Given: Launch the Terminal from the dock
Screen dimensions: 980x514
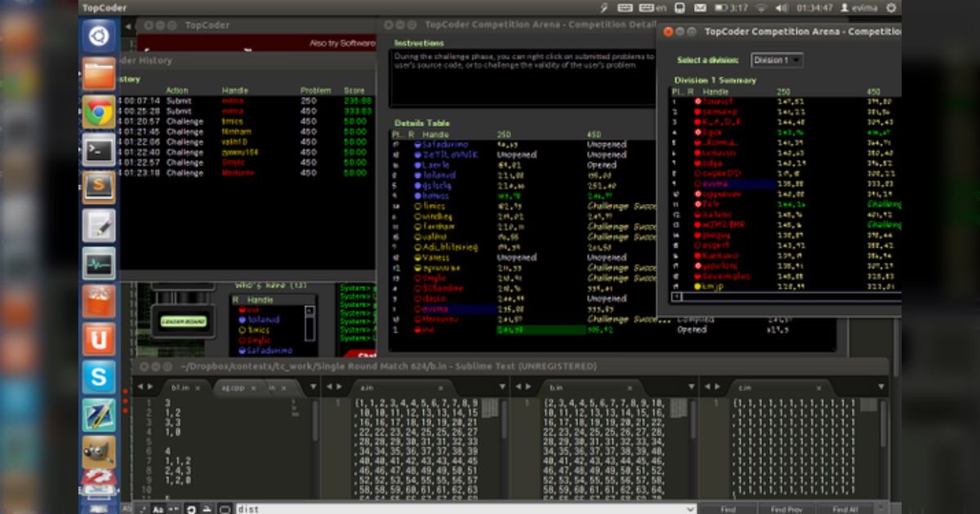Looking at the screenshot, I should pos(98,149).
